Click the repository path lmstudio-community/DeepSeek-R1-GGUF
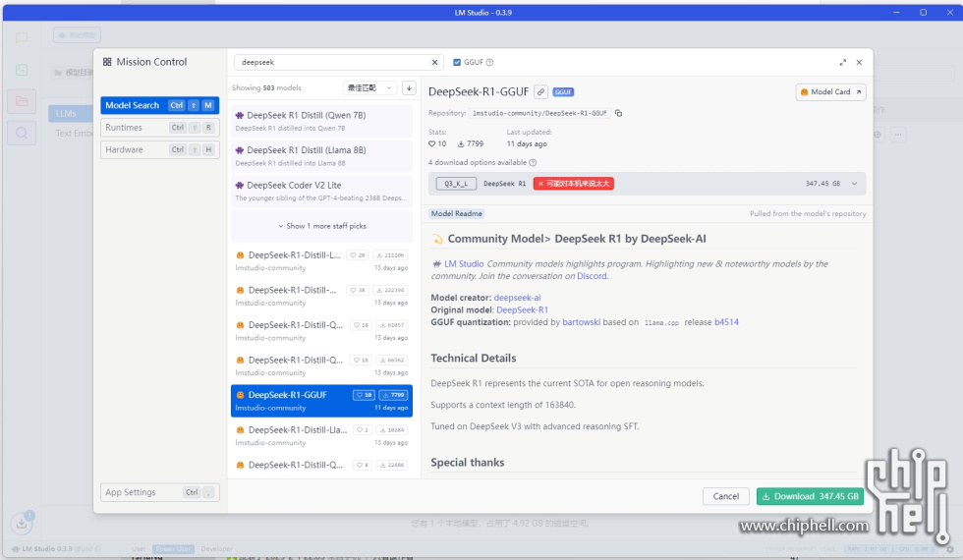Viewport: 963px width, 560px height. [x=539, y=113]
